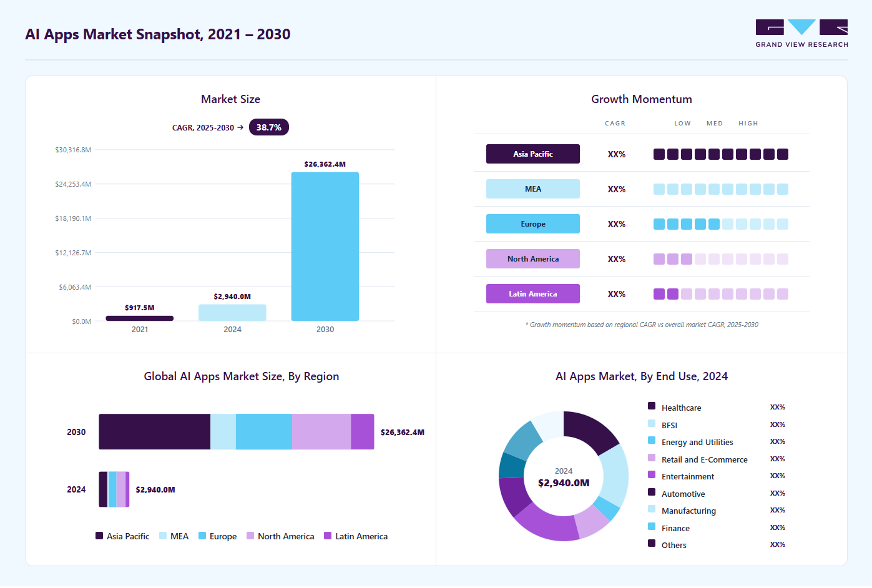Viewport: 872px width, 588px height.
Task: Click Entertainment legend color square
Action: click(x=652, y=474)
